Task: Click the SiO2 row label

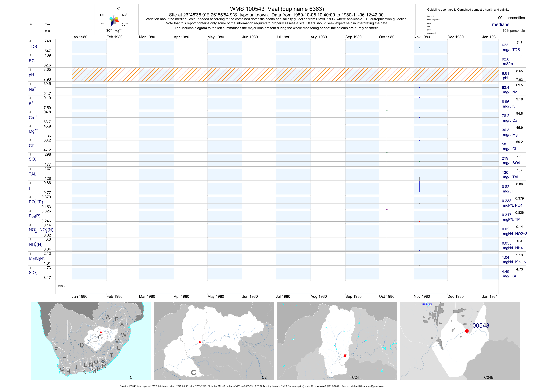Action: tap(33, 273)
